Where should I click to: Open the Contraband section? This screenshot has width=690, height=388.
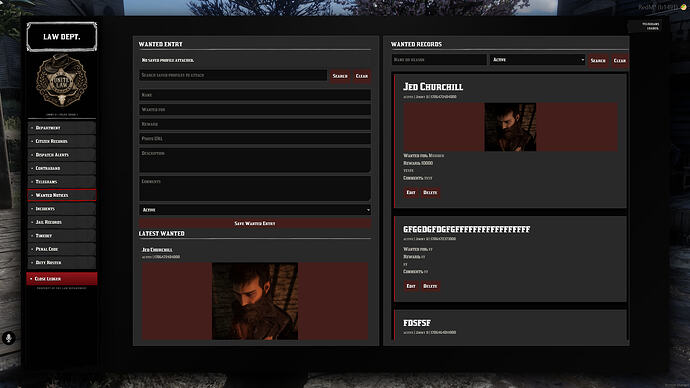[x=62, y=168]
